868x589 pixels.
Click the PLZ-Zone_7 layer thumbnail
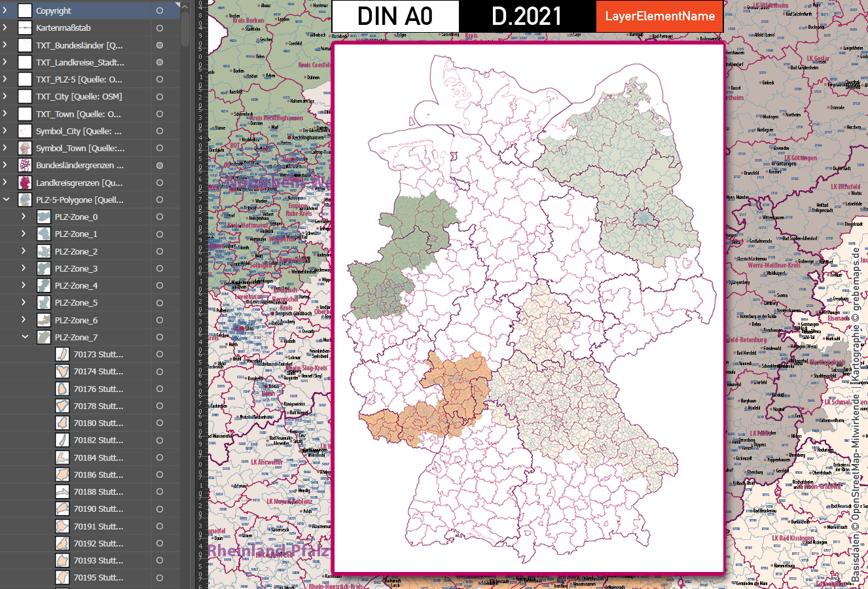pos(43,337)
